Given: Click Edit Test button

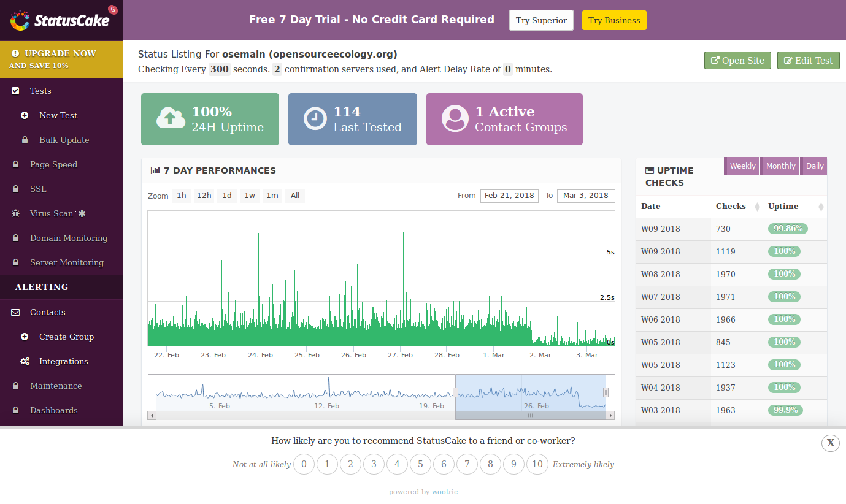Looking at the screenshot, I should click(x=809, y=61).
